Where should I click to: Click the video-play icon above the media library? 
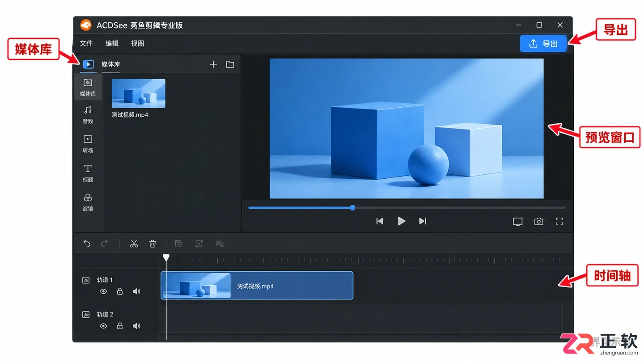click(x=89, y=64)
